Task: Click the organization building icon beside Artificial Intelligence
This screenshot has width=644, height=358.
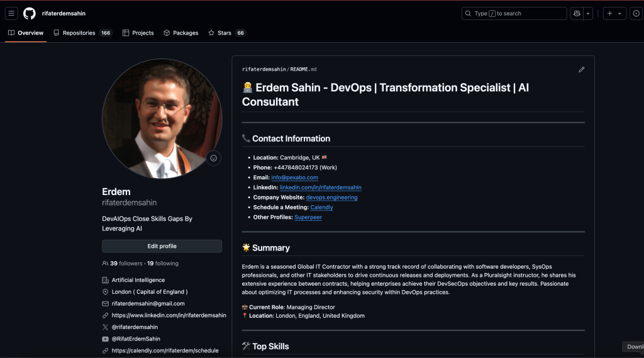Action: (x=105, y=281)
